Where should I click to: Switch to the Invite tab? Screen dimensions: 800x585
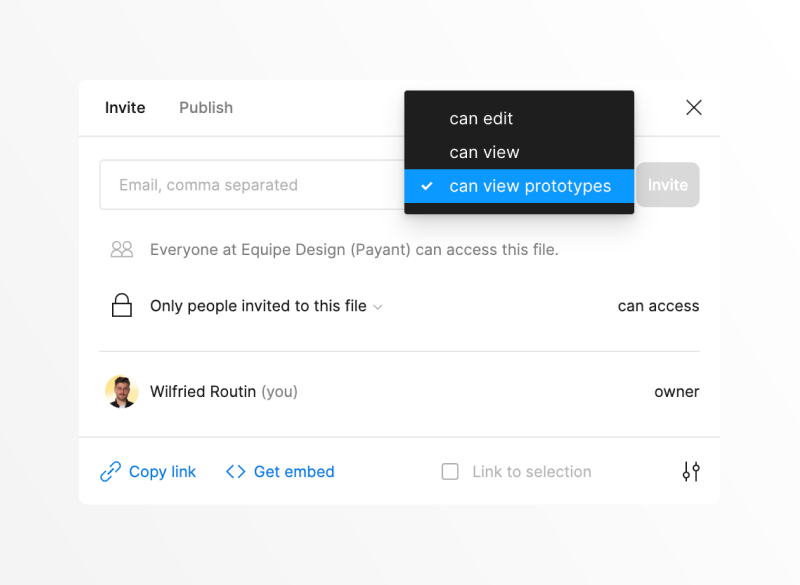pyautogui.click(x=125, y=108)
